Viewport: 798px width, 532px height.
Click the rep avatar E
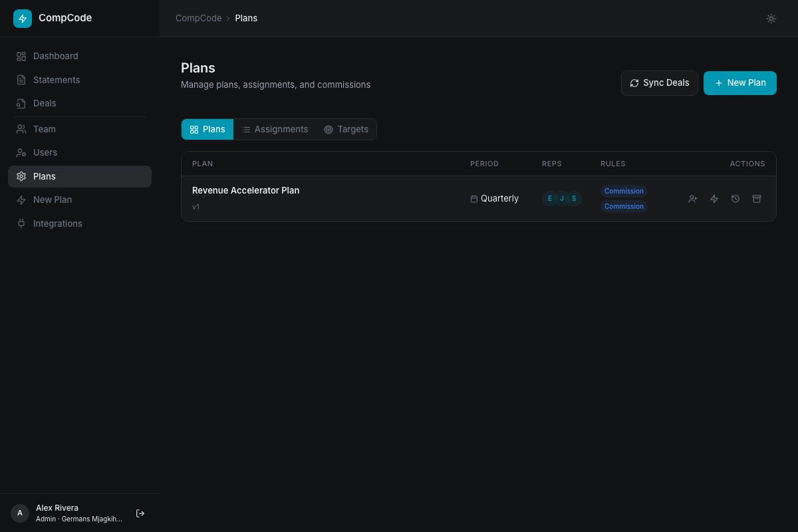(550, 198)
